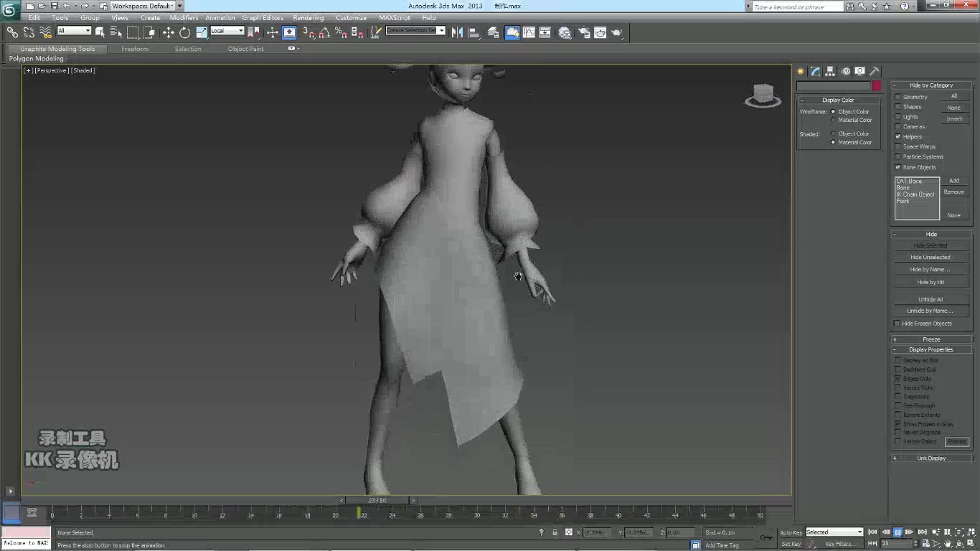Click the Align tool icon
The image size is (980, 551).
[473, 32]
